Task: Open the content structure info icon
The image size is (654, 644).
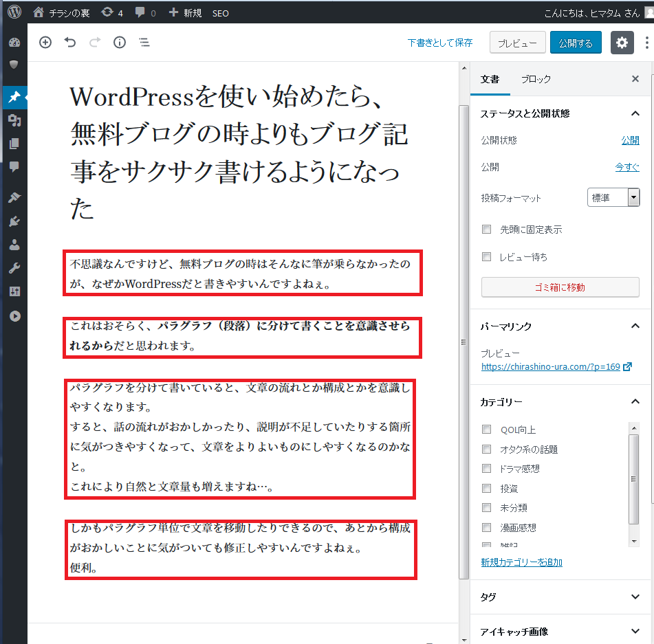Action: click(119, 42)
